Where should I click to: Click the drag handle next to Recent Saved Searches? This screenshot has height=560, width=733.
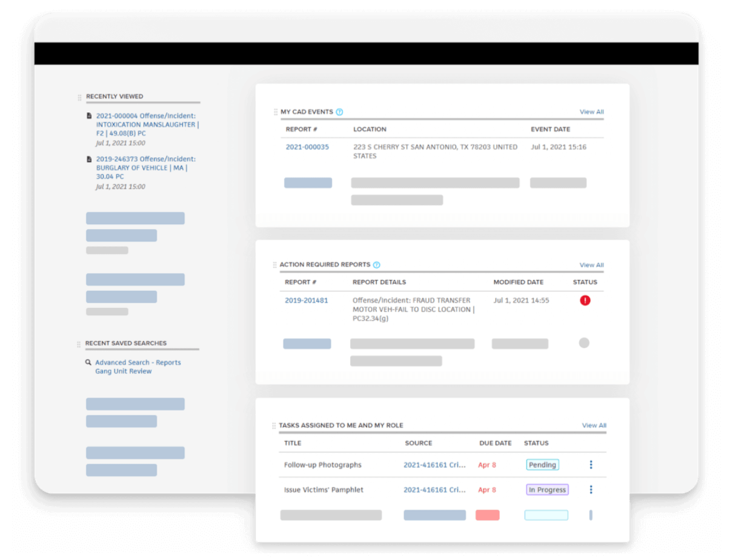79,343
